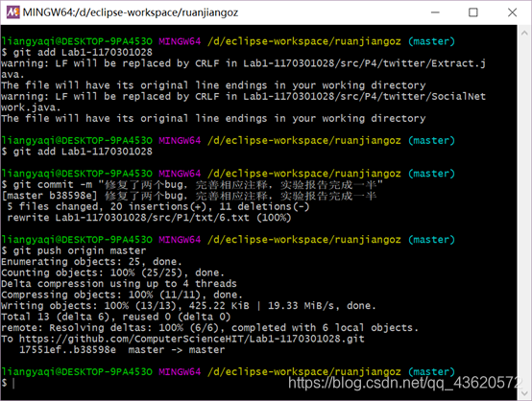This screenshot has width=532, height=401.
Task: Click the window title text MINGW64:/d/eclipse-workspace/ruanjiangoz
Action: pyautogui.click(x=131, y=12)
